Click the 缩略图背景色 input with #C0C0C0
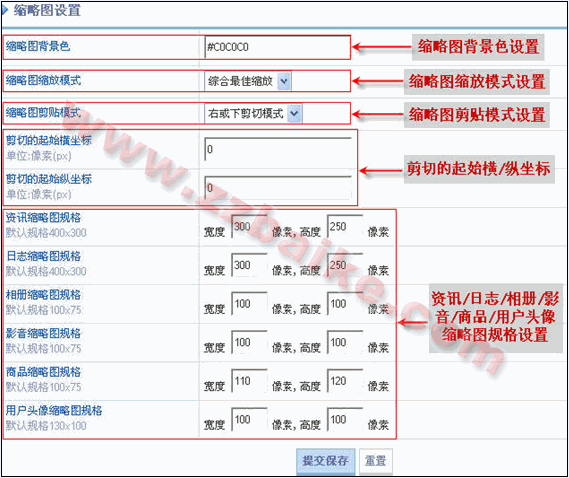 [278, 47]
